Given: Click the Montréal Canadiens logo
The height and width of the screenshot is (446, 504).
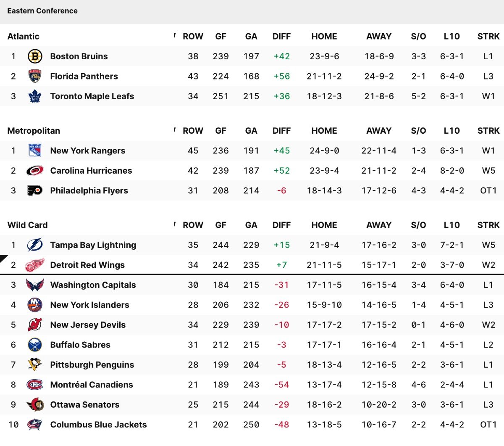Looking at the screenshot, I should click(x=35, y=385).
